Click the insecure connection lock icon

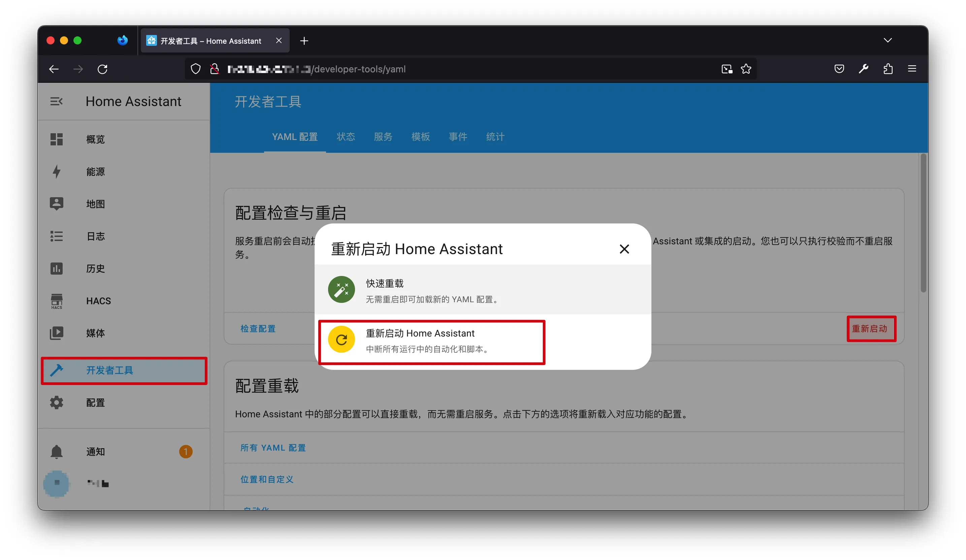point(215,69)
